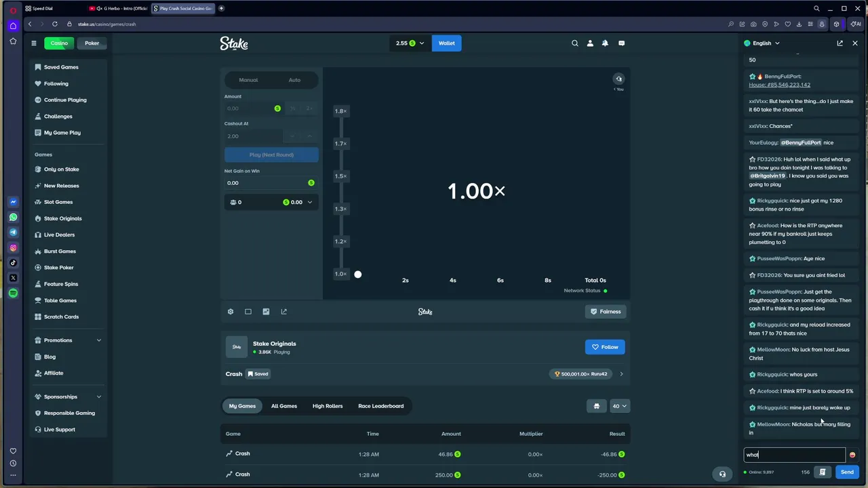Open chat rules icon
The width and height of the screenshot is (868, 488).
point(823,472)
